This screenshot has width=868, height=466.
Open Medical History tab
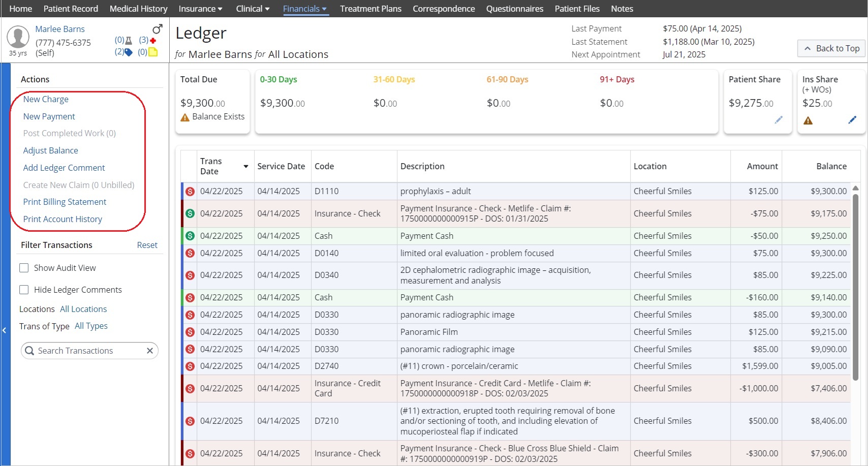pyautogui.click(x=138, y=9)
